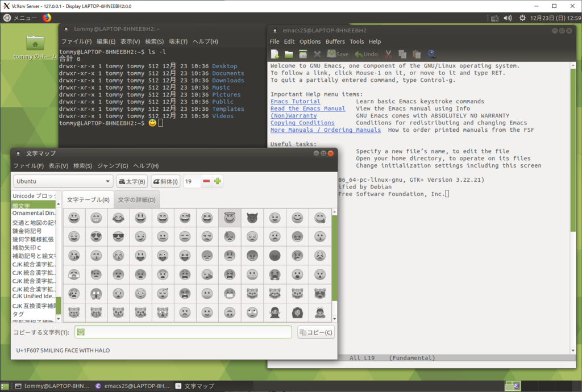
Task: Click the コピー(C) copy button
Action: tap(316, 332)
